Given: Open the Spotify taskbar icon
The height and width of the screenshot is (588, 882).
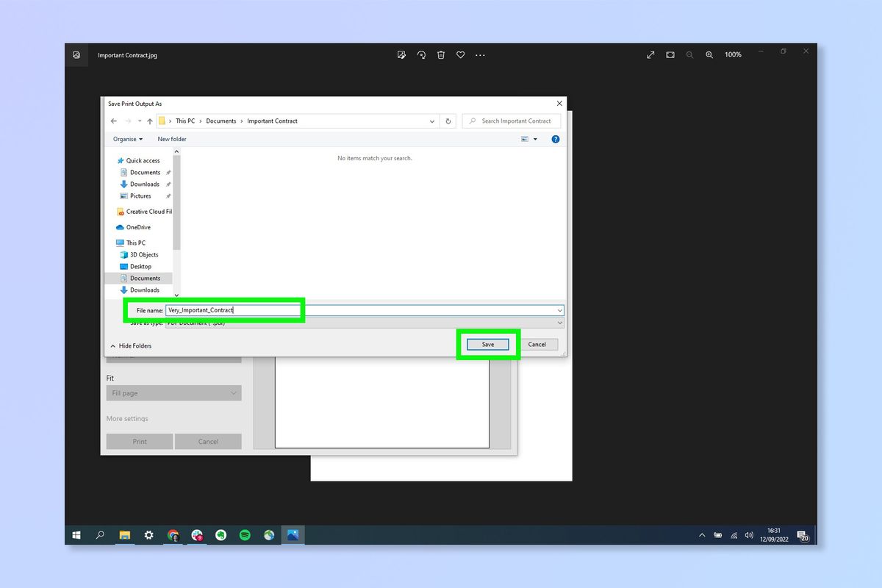Looking at the screenshot, I should 245,534.
